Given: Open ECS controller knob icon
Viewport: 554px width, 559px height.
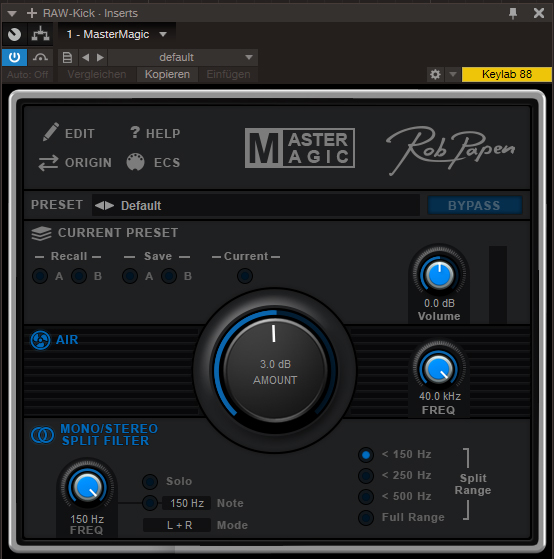Looking at the screenshot, I should click(x=135, y=162).
